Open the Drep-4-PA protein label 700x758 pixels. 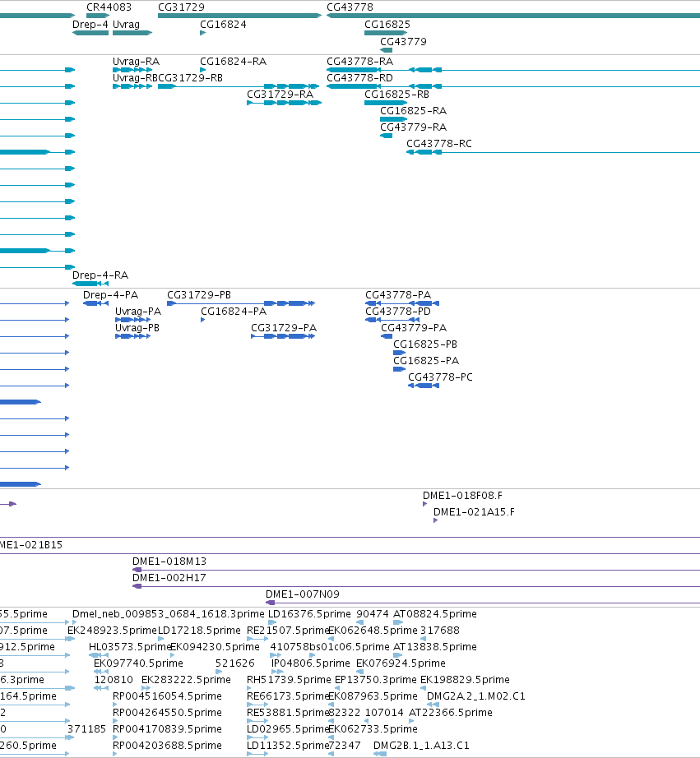coord(111,295)
